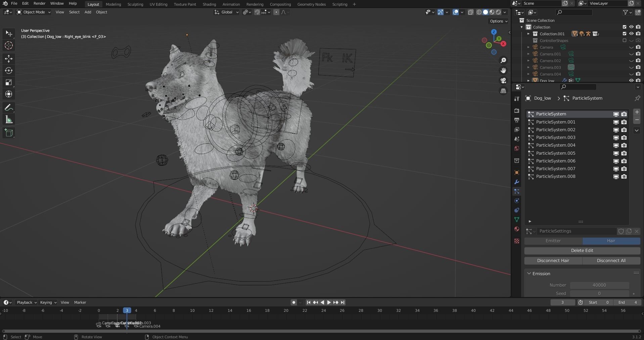
Task: Toggle the pin icon in properties header
Action: coord(637,98)
